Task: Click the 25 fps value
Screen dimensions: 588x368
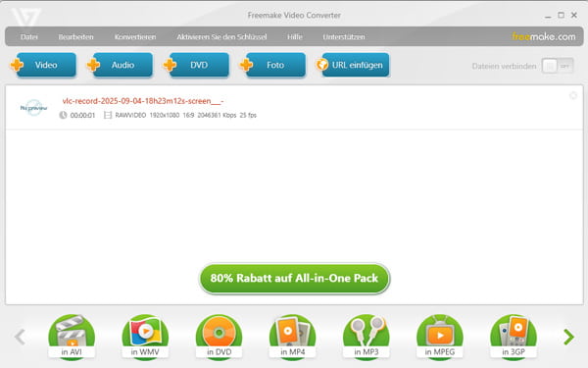Action: click(x=248, y=115)
